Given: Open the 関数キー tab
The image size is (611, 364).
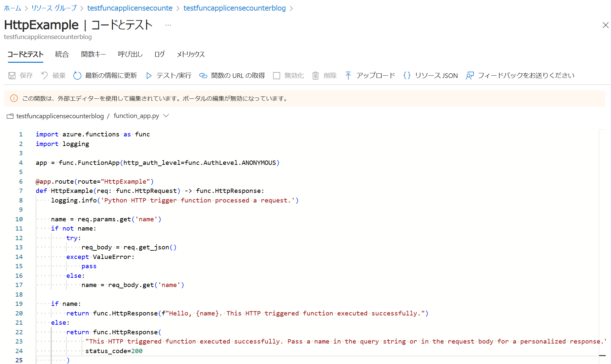Looking at the screenshot, I should coord(93,54).
